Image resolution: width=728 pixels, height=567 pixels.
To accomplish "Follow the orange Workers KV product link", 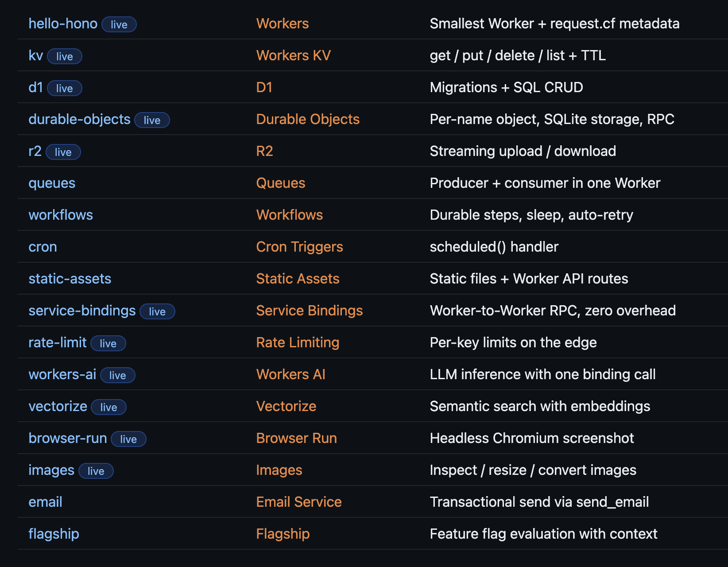I will coord(293,55).
